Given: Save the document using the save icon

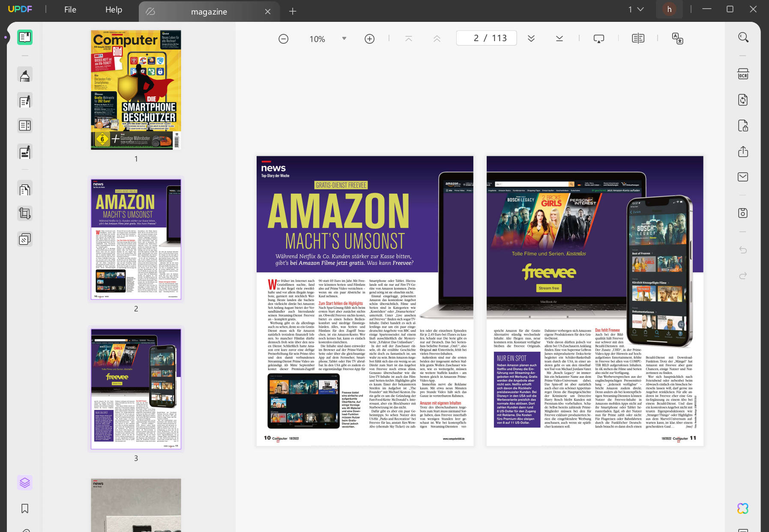Looking at the screenshot, I should tap(743, 213).
